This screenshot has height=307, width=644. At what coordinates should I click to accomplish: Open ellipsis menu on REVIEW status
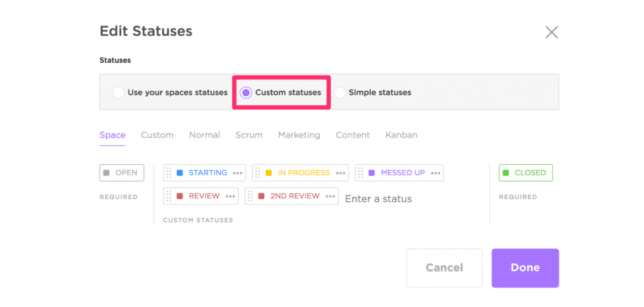[x=230, y=196]
